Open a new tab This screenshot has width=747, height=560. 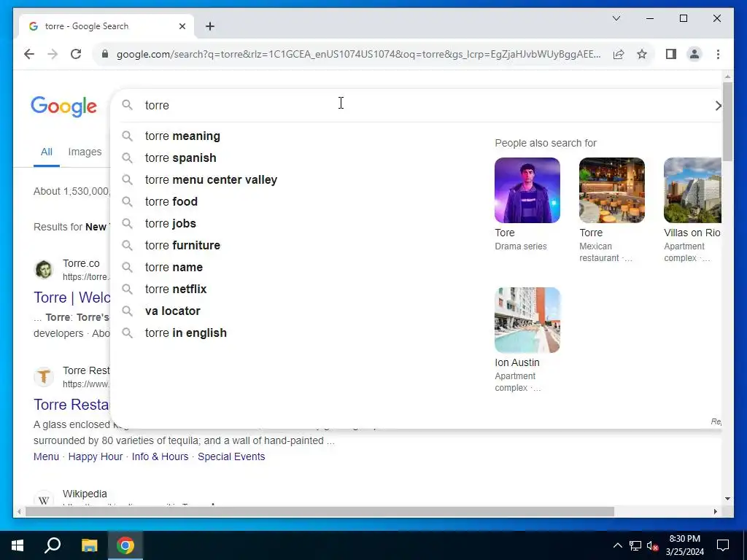click(210, 26)
